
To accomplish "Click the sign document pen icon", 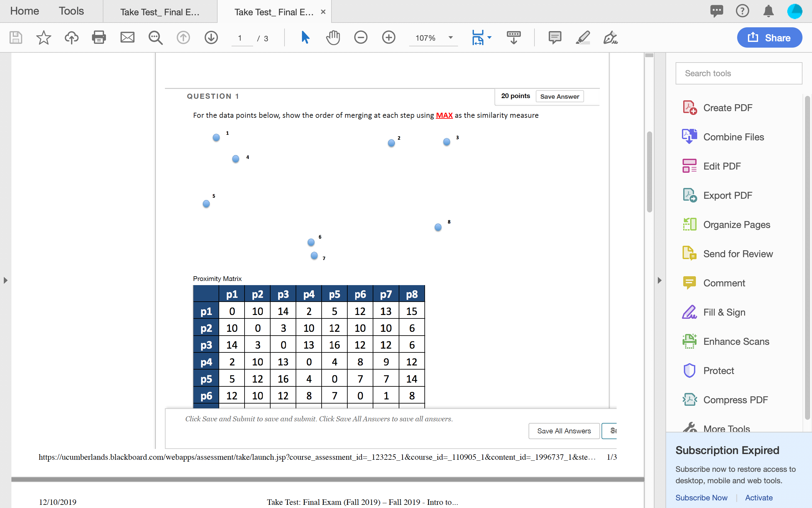I will [x=611, y=38].
